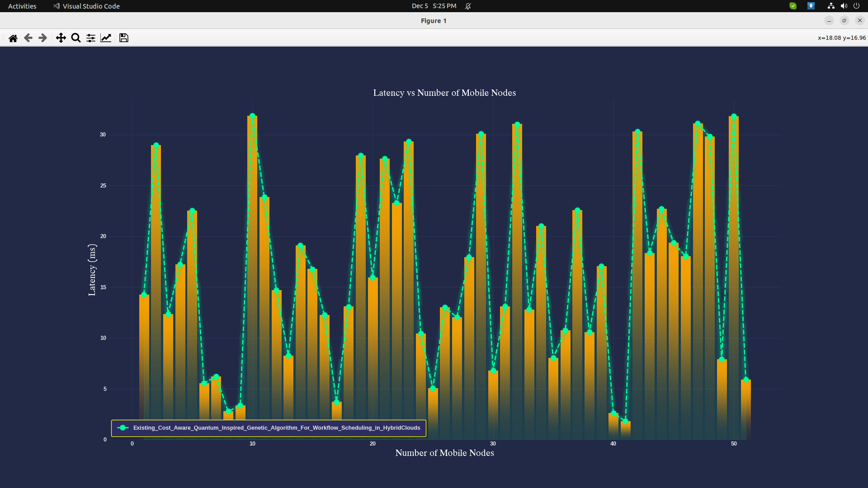The image size is (868, 488).
Task: Open the Visual Studio Code app menu
Action: (86, 6)
